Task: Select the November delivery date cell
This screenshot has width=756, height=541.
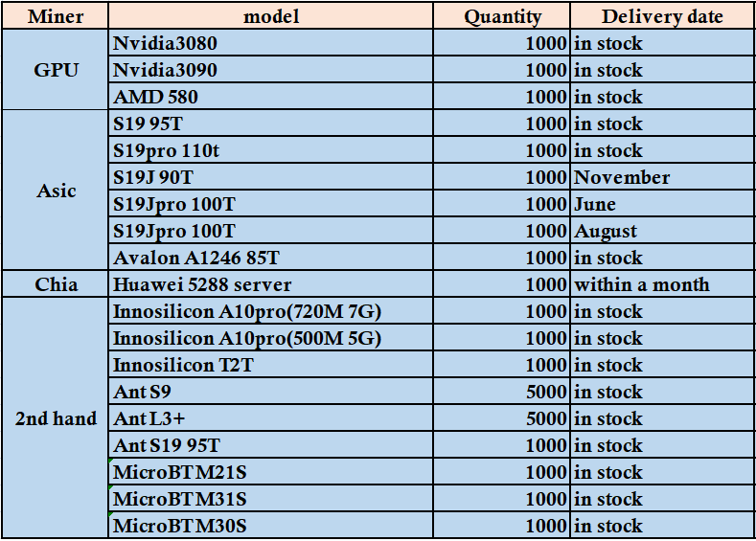Action: tap(662, 177)
